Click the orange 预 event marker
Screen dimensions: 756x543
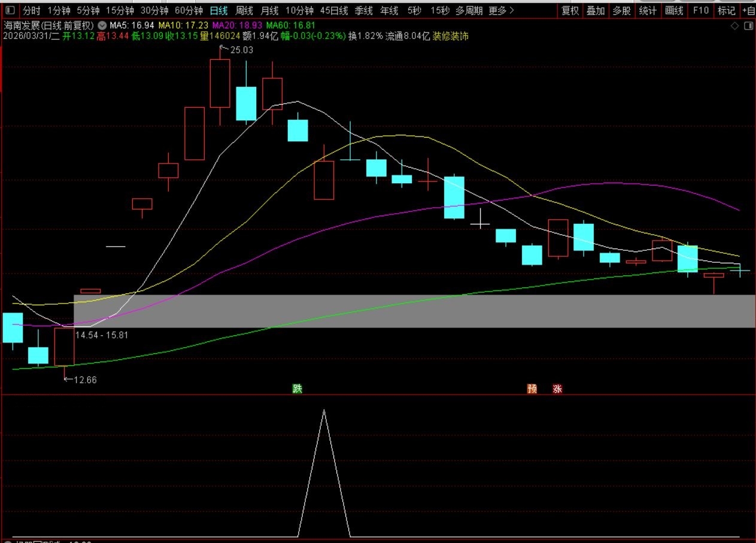(532, 389)
